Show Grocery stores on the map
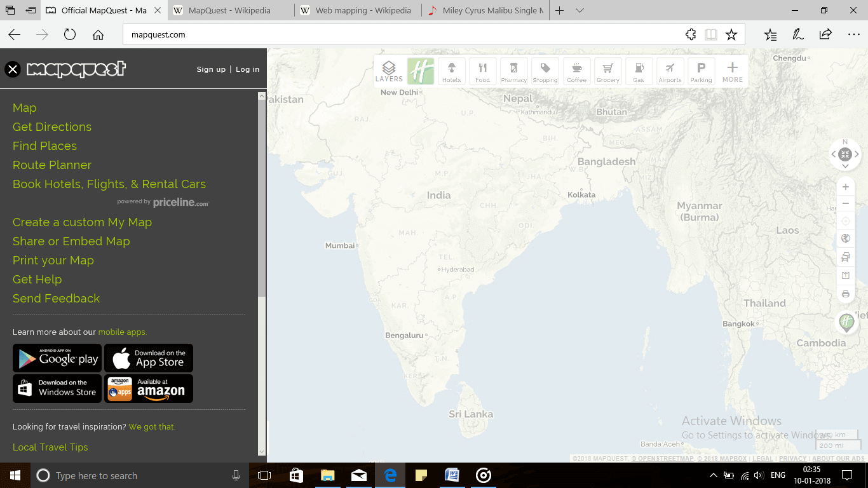Image resolution: width=868 pixels, height=488 pixels. [x=607, y=71]
